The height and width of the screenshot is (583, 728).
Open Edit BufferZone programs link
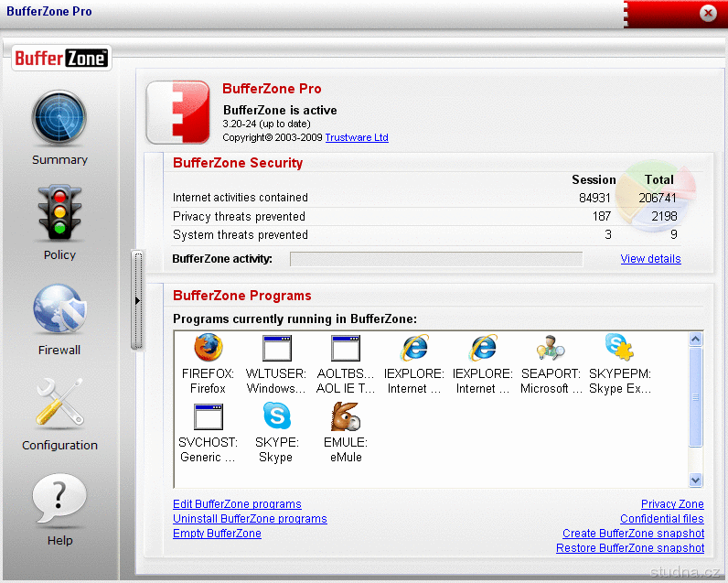[x=237, y=504]
